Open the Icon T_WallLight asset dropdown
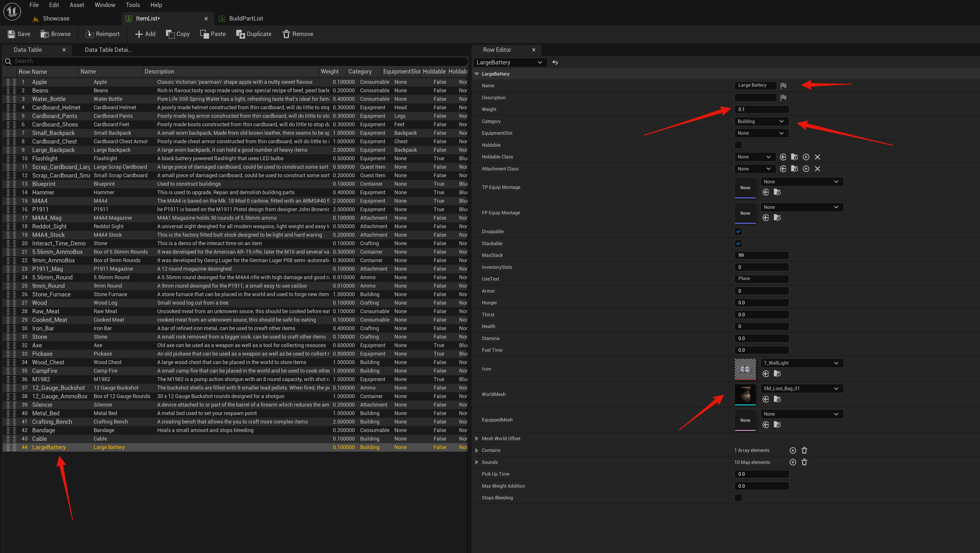Image resolution: width=980 pixels, height=553 pixels. click(x=801, y=363)
